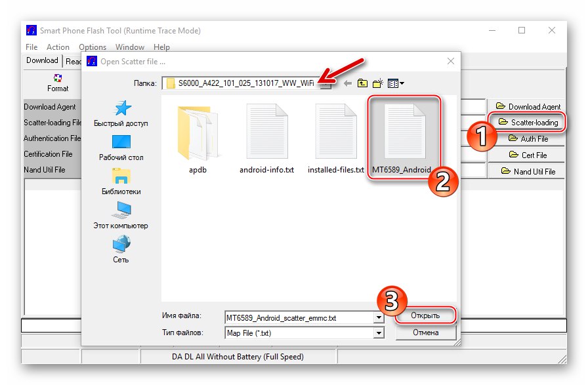588x385 pixels.
Task: Click the Certification File label
Action: click(x=48, y=154)
